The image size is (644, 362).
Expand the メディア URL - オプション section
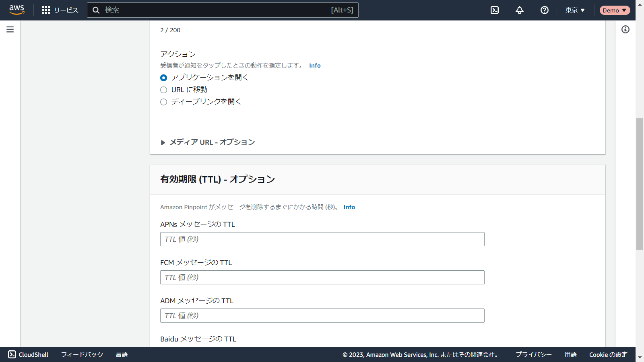coord(163,142)
